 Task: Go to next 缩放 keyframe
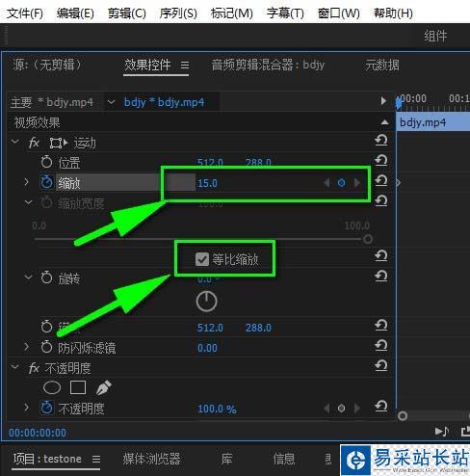[x=357, y=183]
